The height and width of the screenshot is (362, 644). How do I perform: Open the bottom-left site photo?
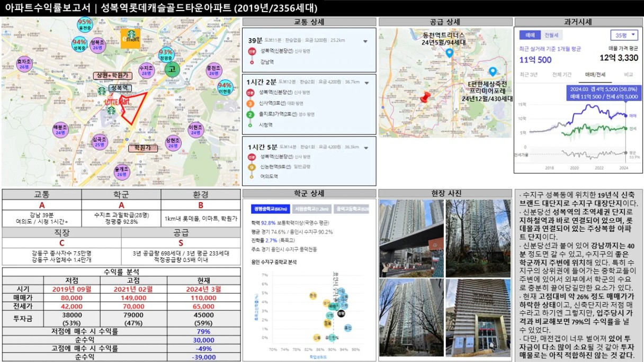click(x=411, y=318)
